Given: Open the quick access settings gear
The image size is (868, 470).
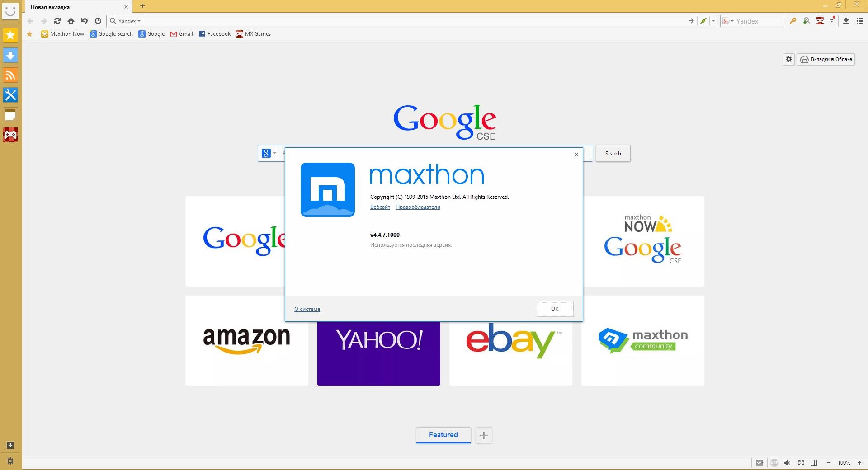Looking at the screenshot, I should click(x=789, y=59).
